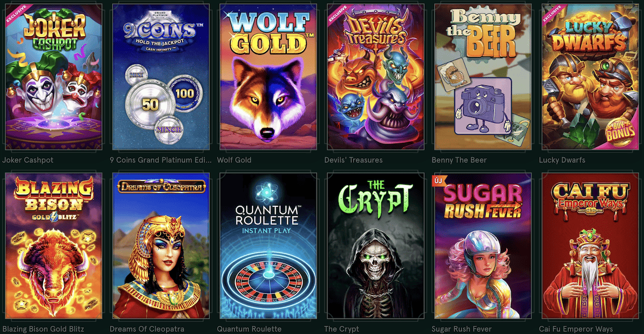Image resolution: width=644 pixels, height=334 pixels.
Task: Click the Exclusive ribbon on Joker Cashpot
Action: (15, 14)
